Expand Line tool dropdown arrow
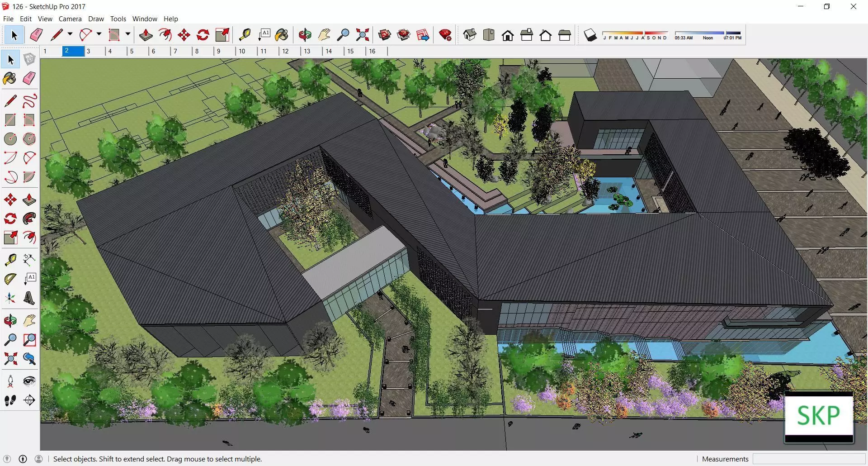The width and height of the screenshot is (868, 466). tap(70, 34)
